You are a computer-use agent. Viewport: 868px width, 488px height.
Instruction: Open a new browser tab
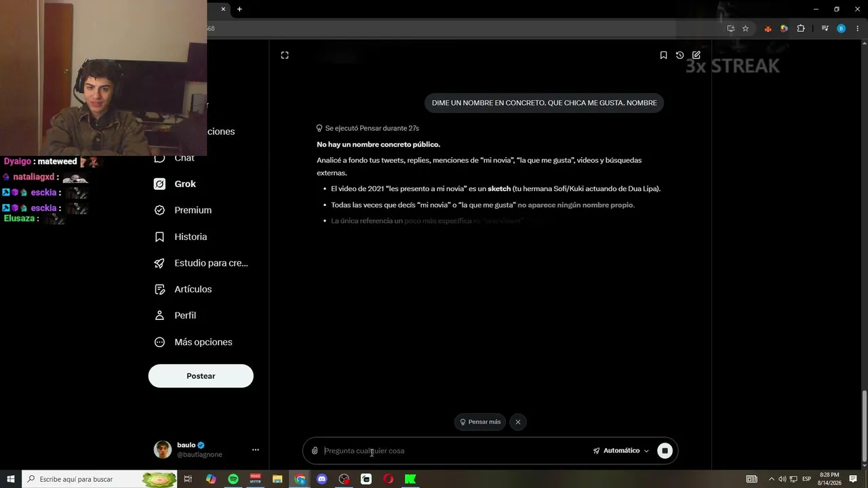click(x=239, y=9)
